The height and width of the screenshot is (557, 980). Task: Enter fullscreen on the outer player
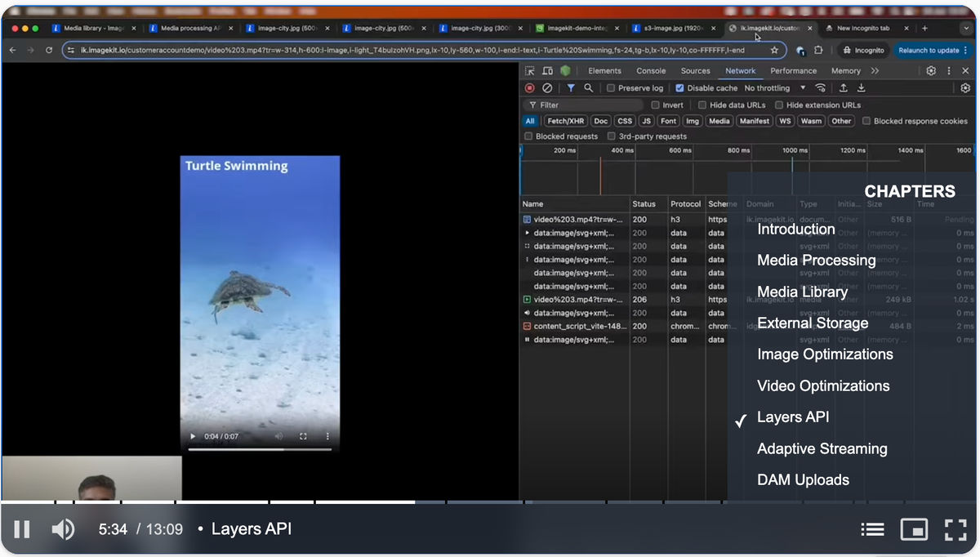[x=955, y=529]
